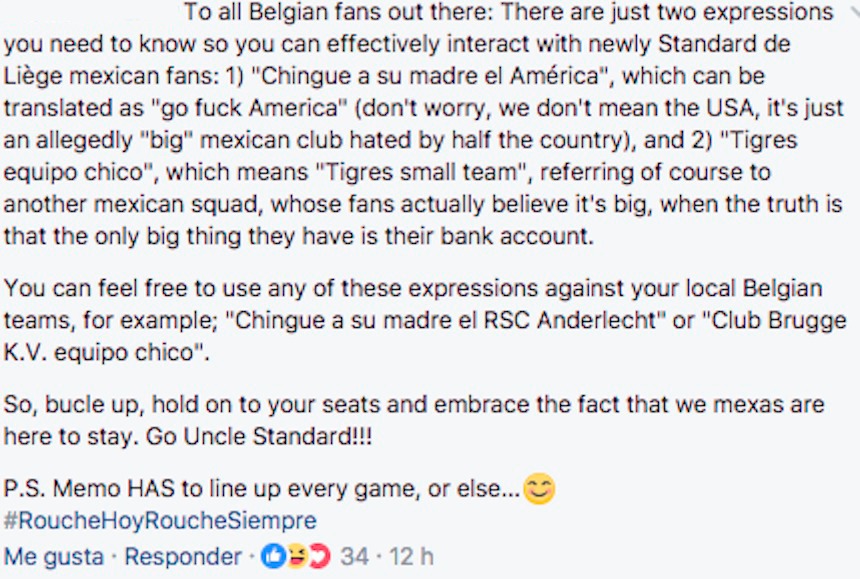Screen dimensions: 860x579
Task: Click the blue thumbs-up Like reaction icon
Action: [x=272, y=556]
